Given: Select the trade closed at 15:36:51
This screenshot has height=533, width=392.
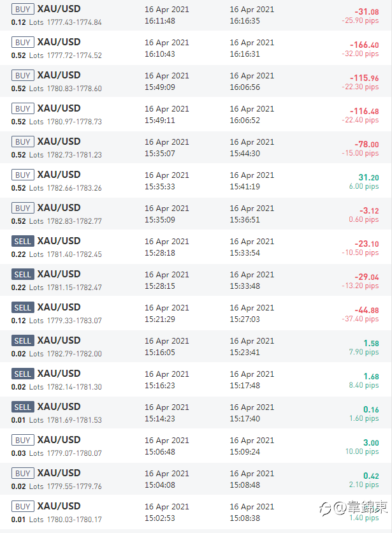Looking at the screenshot, I should click(196, 214).
